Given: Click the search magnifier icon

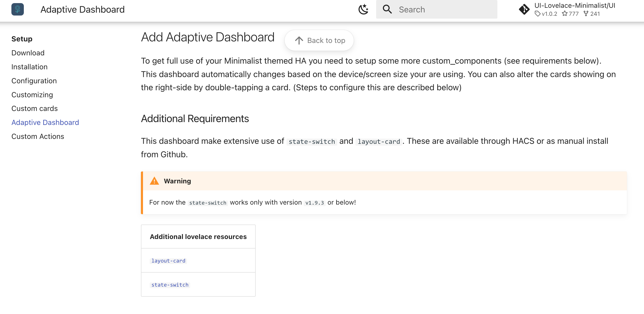Looking at the screenshot, I should (x=387, y=9).
